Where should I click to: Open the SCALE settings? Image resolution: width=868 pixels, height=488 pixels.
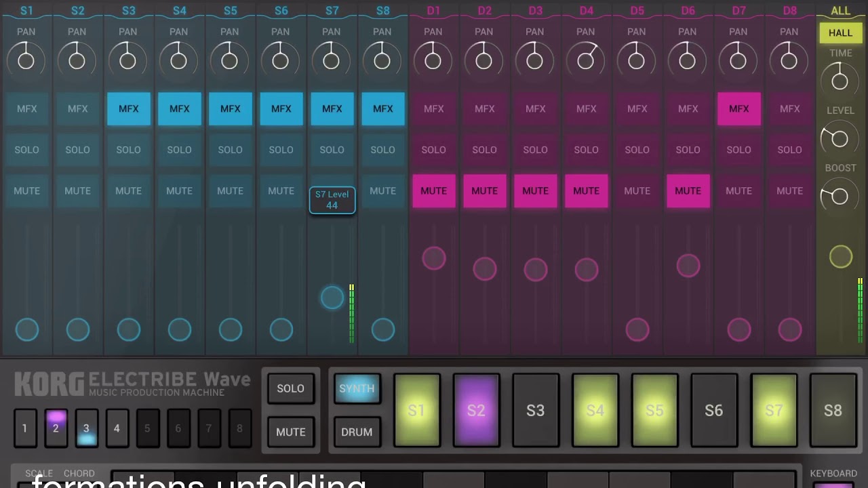[x=39, y=474]
